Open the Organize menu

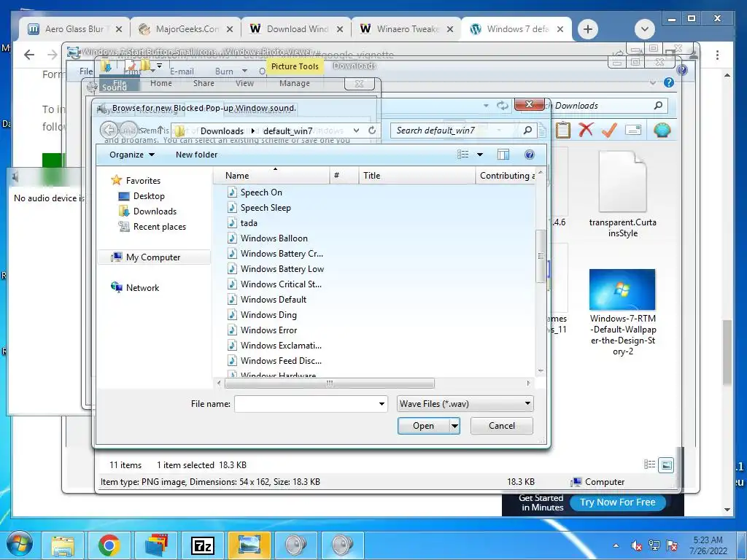pos(132,155)
